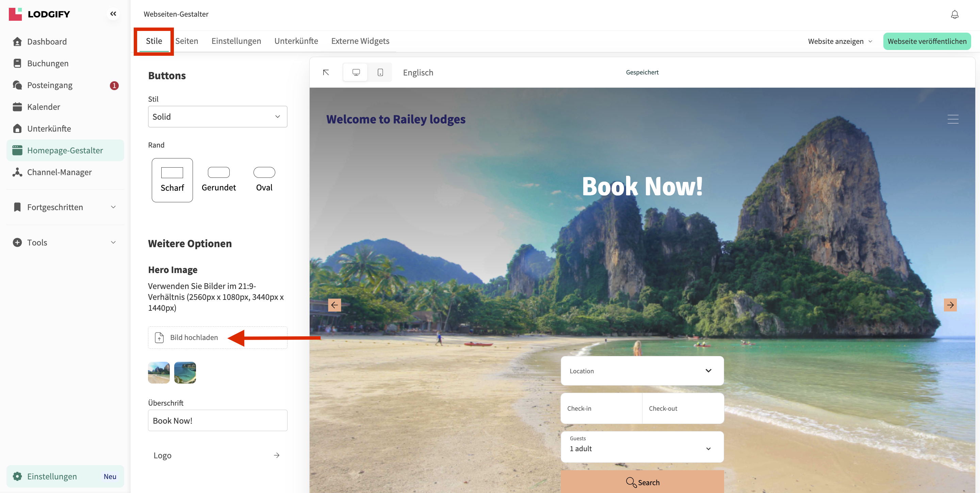Go to next hero slide arrow

[x=950, y=305]
